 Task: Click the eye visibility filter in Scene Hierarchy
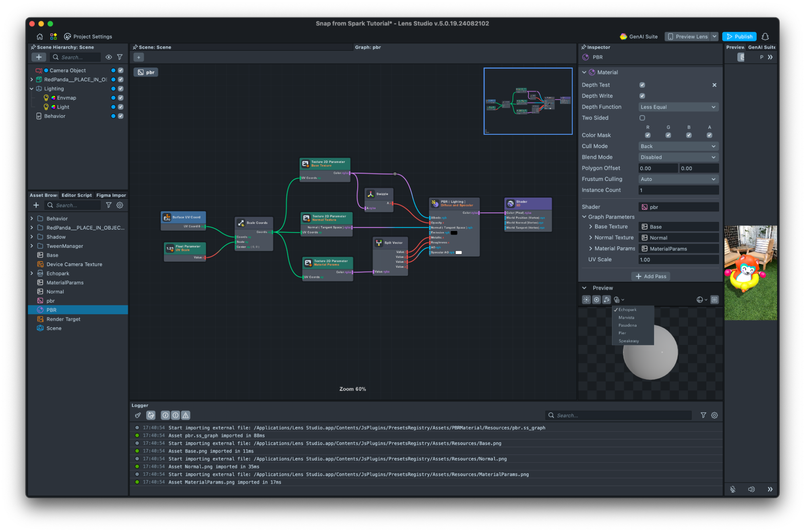point(108,57)
